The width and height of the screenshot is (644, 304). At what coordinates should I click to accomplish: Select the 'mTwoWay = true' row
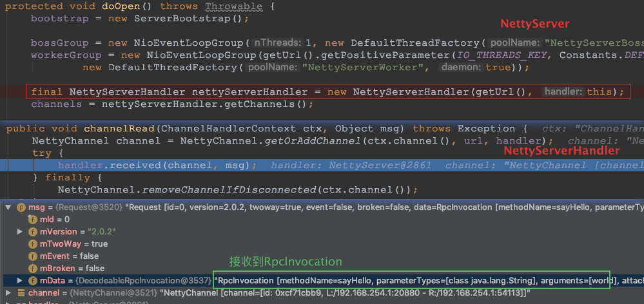point(322,244)
